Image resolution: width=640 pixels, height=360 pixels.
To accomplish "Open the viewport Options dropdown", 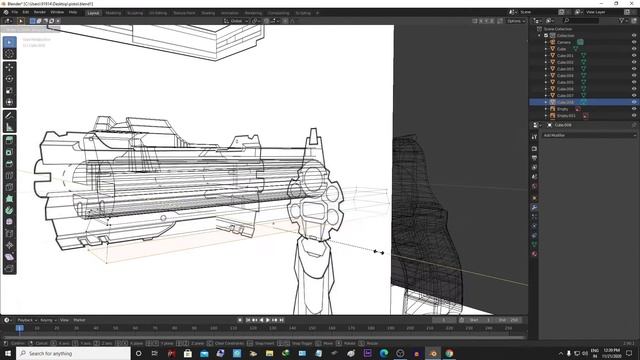I will coord(516,21).
